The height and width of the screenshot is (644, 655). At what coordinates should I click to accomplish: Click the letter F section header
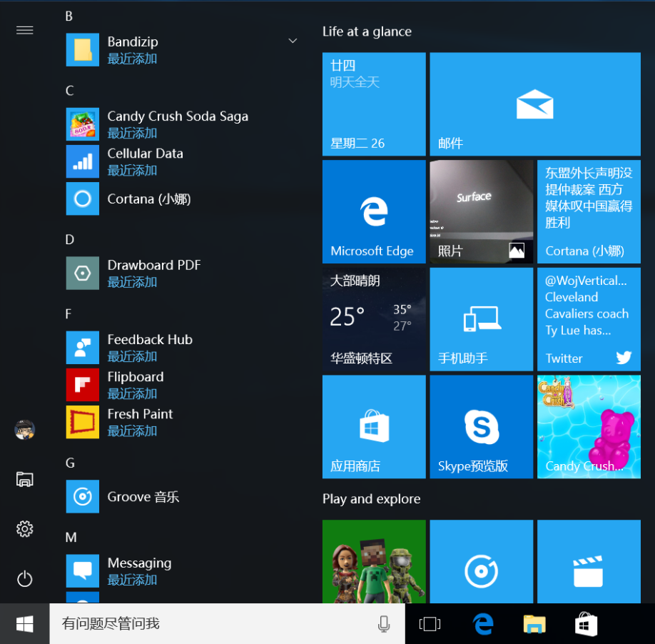68,314
